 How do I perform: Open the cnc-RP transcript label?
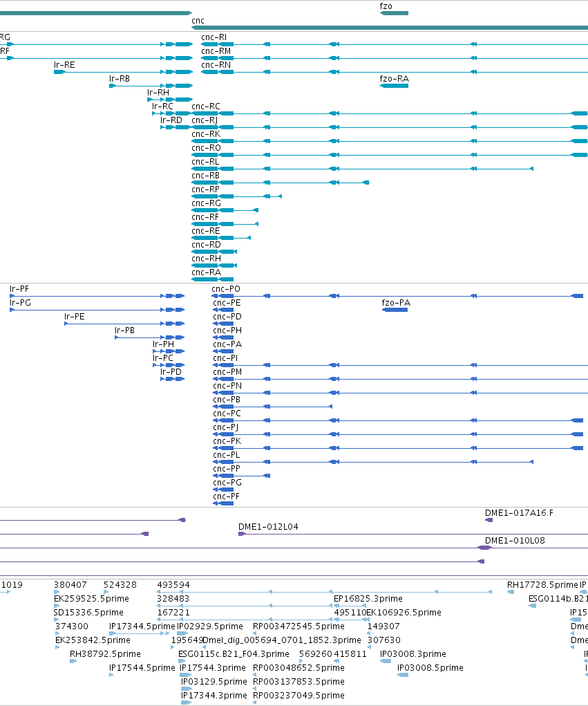[206, 189]
